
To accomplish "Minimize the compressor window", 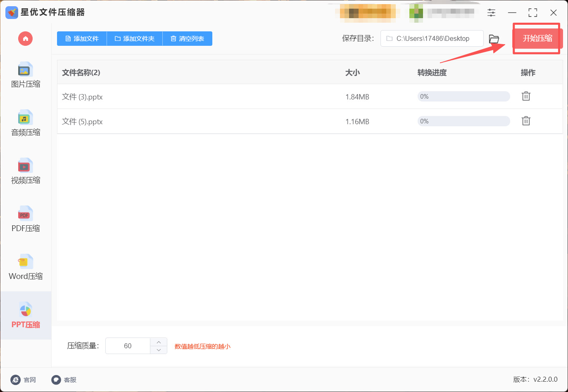I will pyautogui.click(x=512, y=12).
